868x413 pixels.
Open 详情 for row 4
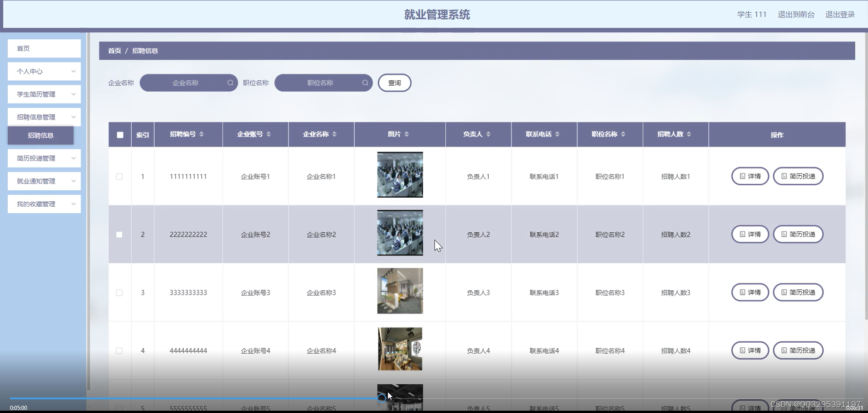click(x=750, y=350)
